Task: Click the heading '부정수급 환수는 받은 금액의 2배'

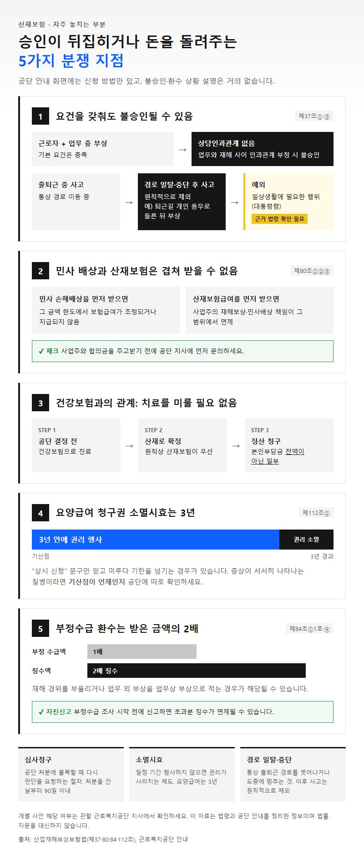Action: point(127,629)
